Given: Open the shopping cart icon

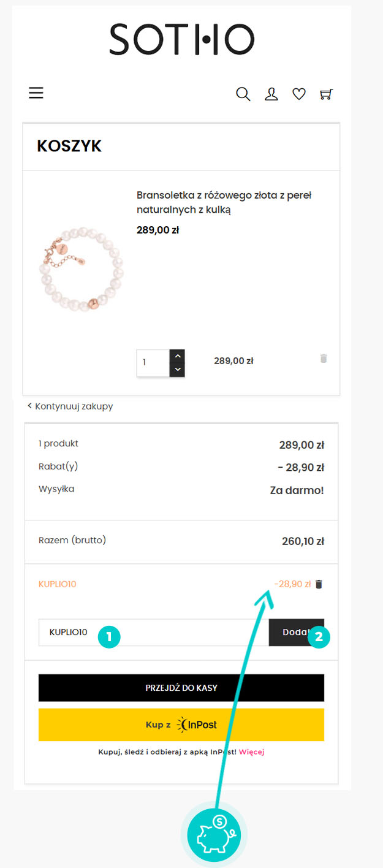Looking at the screenshot, I should point(326,94).
